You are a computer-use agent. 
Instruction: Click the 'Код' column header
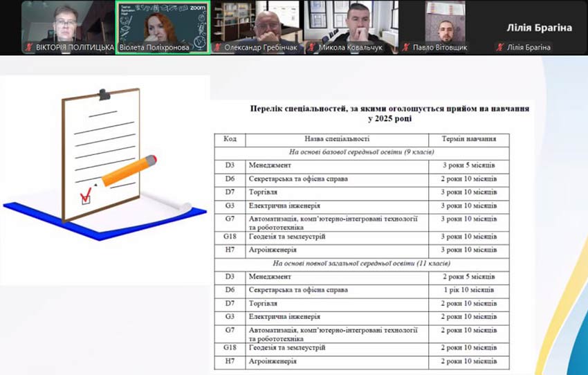click(230, 139)
